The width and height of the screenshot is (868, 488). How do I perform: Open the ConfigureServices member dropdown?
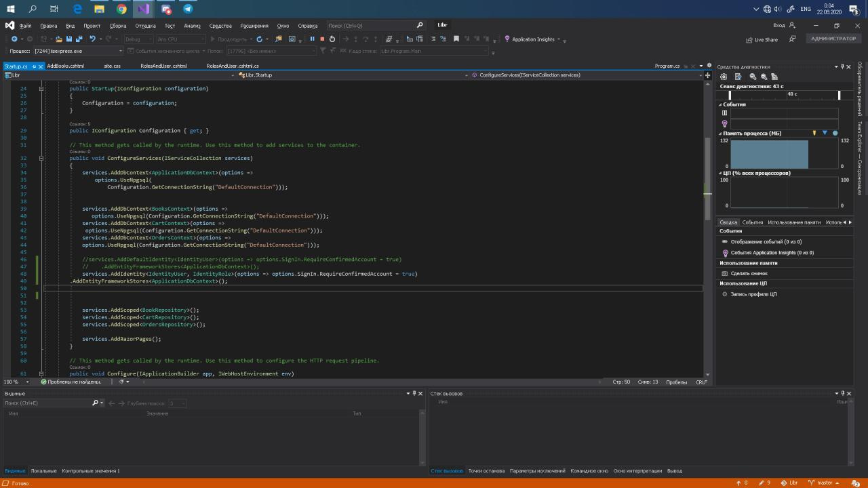tap(587, 75)
